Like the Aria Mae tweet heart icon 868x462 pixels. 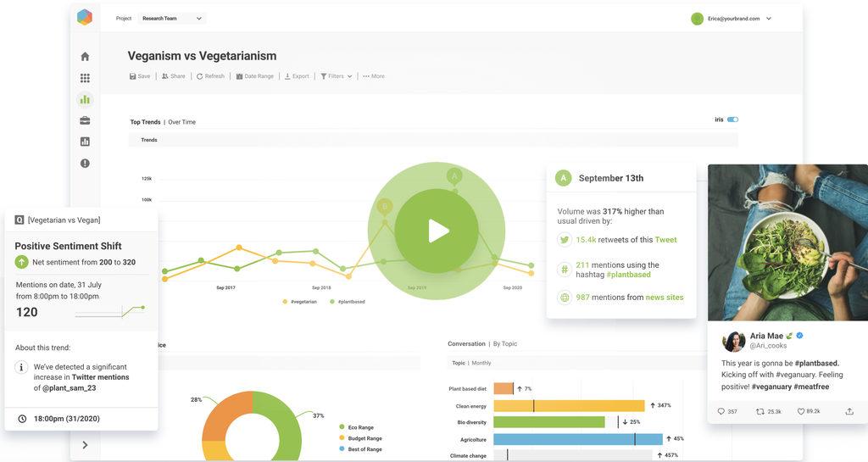pos(800,412)
